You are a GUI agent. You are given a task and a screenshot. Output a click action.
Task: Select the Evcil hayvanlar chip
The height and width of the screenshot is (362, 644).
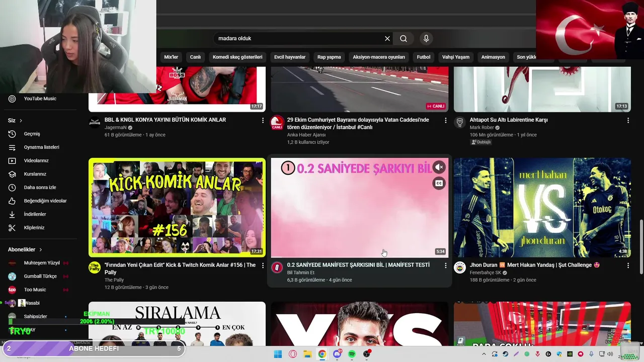click(290, 57)
